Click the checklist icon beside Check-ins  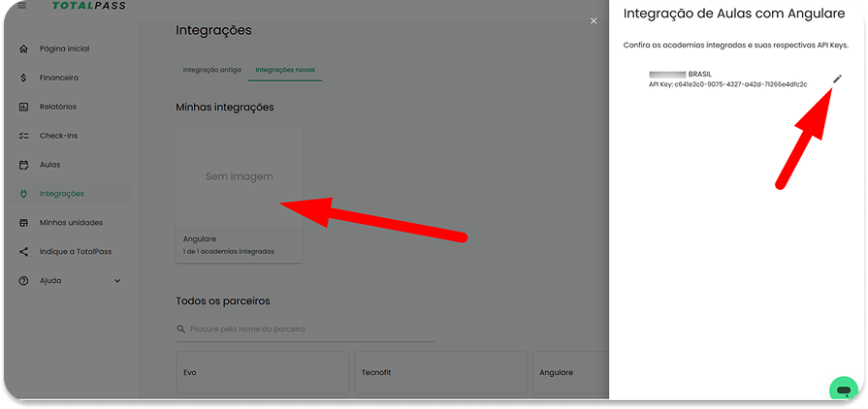coord(23,136)
